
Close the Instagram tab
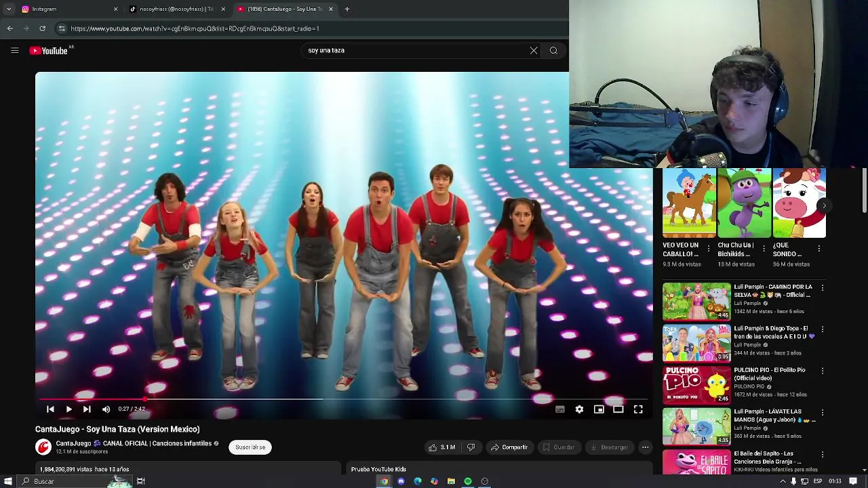[x=115, y=9]
